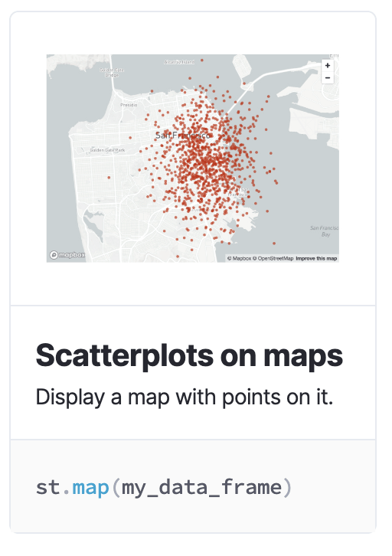Select the isolated dot south of Golden Gate Park
Screen dimensions: 392x556
tap(109, 178)
